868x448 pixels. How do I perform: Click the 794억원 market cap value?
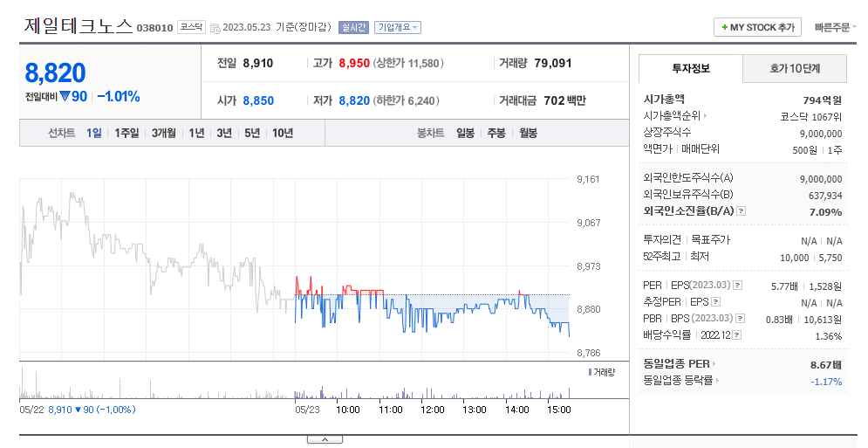[x=822, y=100]
